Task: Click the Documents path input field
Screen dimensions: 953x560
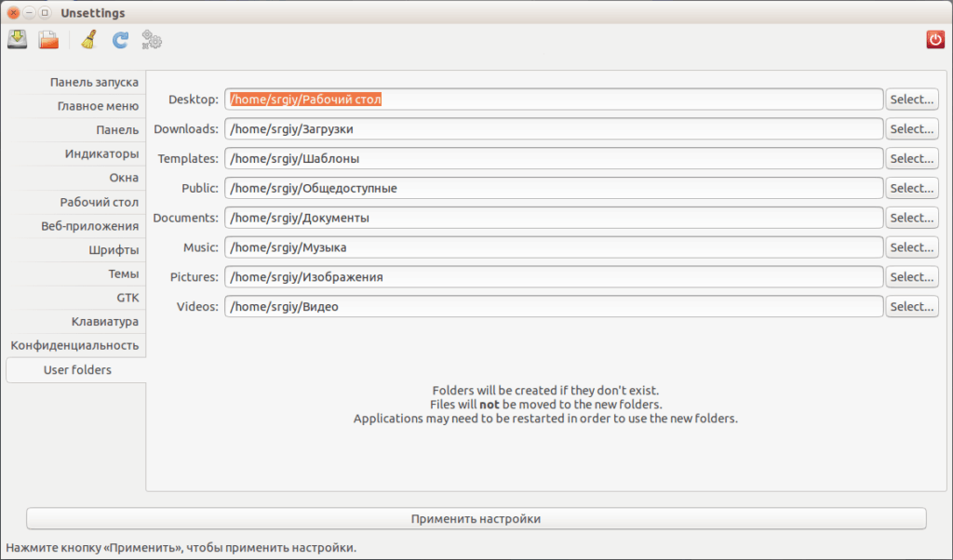Action: pos(554,218)
